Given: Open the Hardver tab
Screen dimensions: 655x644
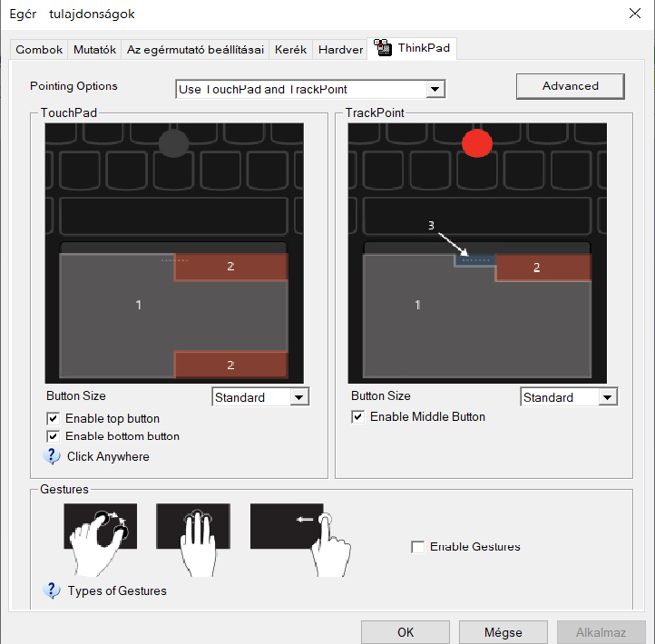Looking at the screenshot, I should (340, 50).
